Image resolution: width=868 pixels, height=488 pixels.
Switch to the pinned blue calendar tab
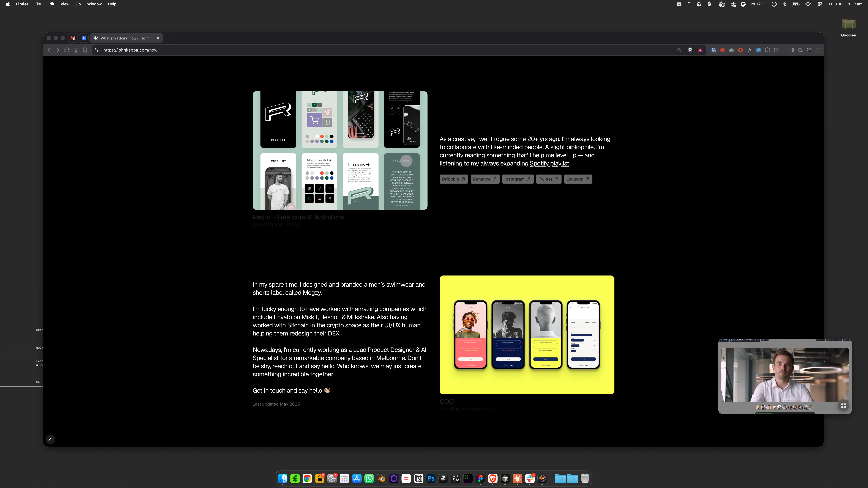(84, 38)
